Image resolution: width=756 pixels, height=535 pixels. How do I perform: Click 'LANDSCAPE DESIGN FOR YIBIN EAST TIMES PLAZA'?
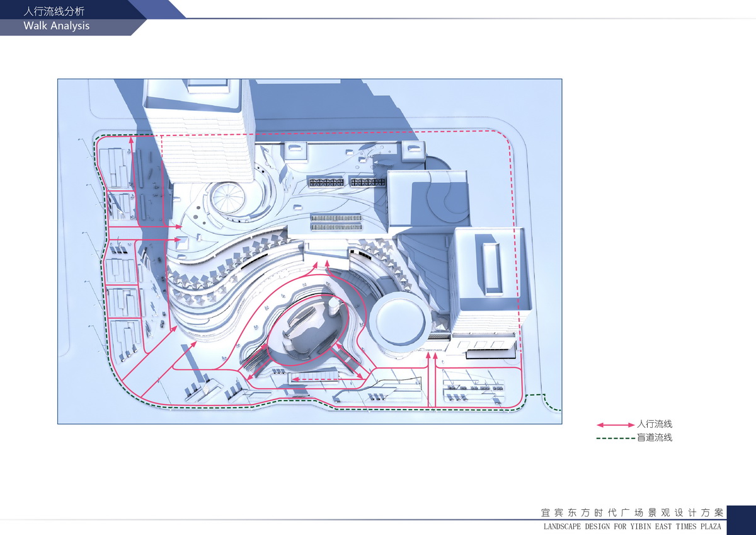632,526
